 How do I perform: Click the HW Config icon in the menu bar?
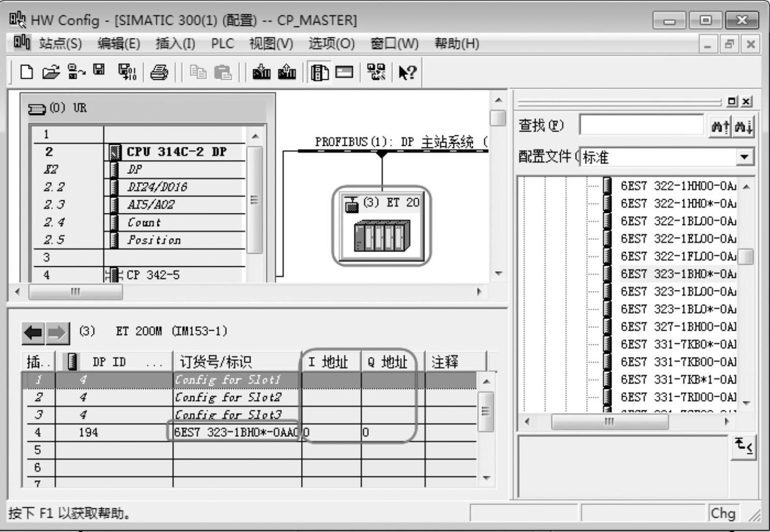[x=22, y=42]
